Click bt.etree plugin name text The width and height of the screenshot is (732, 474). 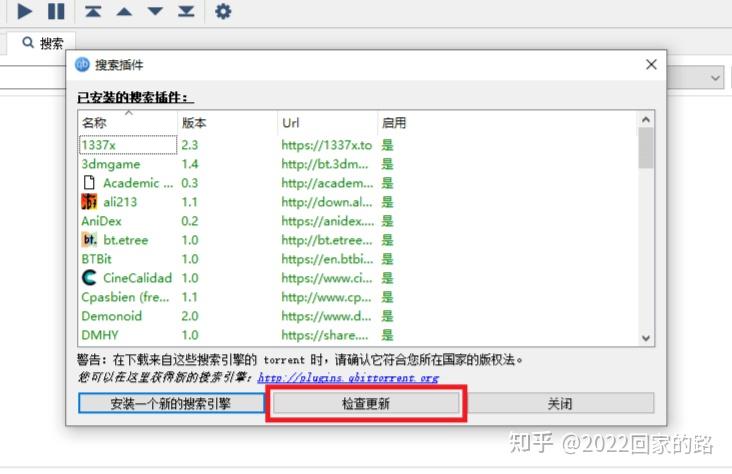click(126, 240)
